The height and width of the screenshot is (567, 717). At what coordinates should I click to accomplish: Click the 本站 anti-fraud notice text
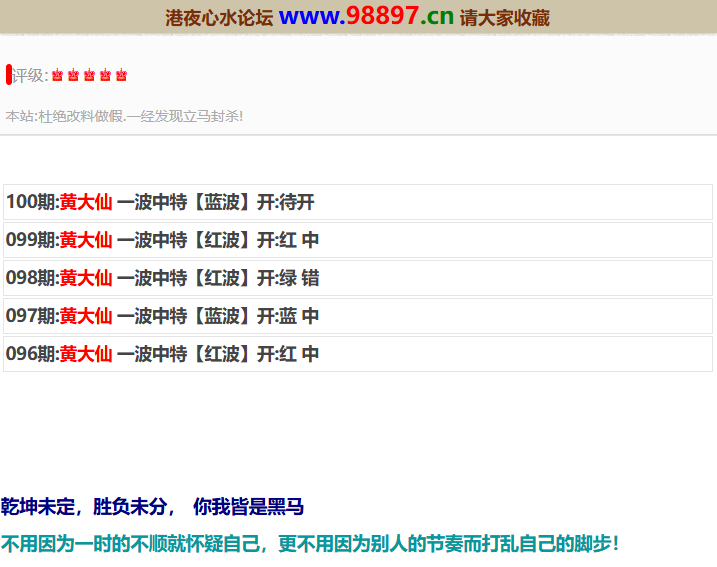point(124,116)
